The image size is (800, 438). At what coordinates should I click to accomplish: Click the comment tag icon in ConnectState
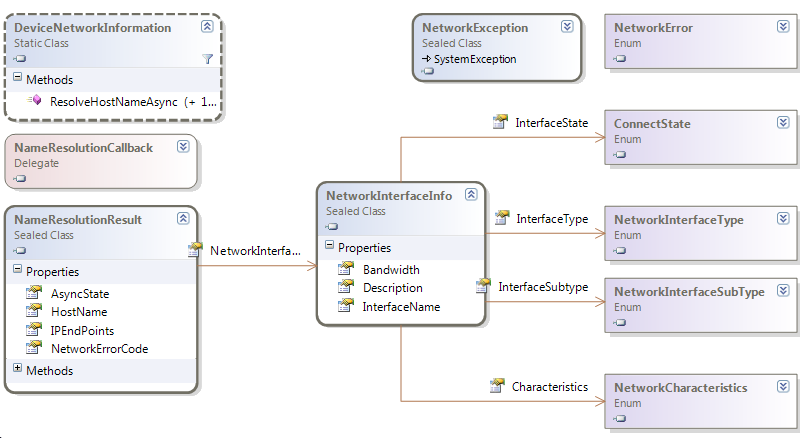tap(620, 155)
